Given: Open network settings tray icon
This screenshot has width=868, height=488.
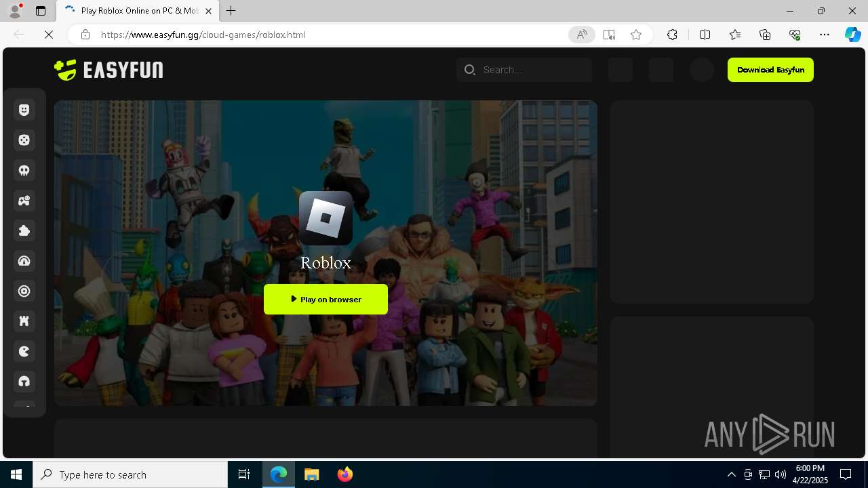Looking at the screenshot, I should coord(764,474).
